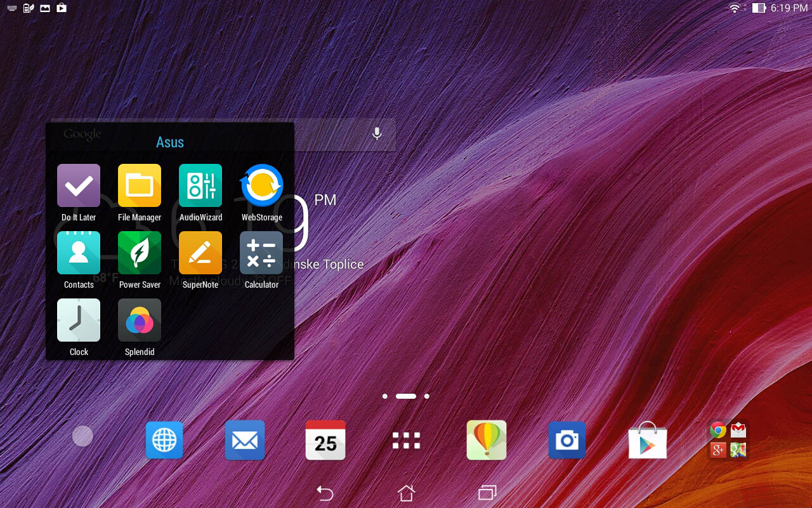
Task: Tap the Back navigation button
Action: click(x=325, y=493)
